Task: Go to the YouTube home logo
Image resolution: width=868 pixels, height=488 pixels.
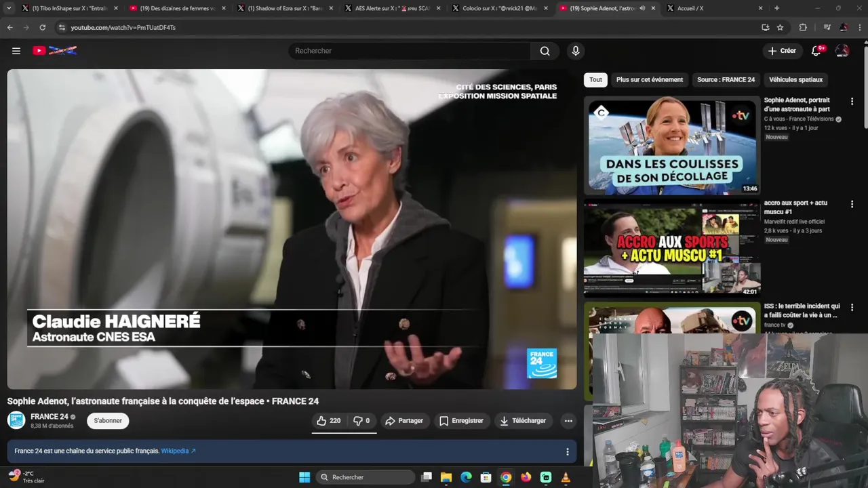Action: (55, 51)
